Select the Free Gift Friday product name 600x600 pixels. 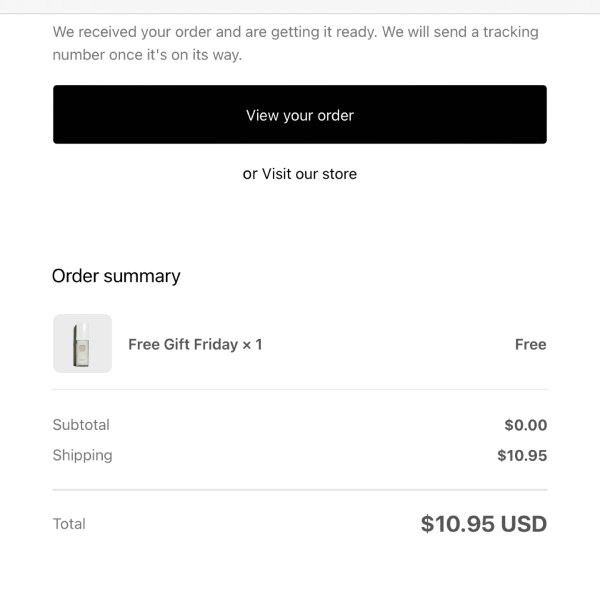[x=183, y=344]
